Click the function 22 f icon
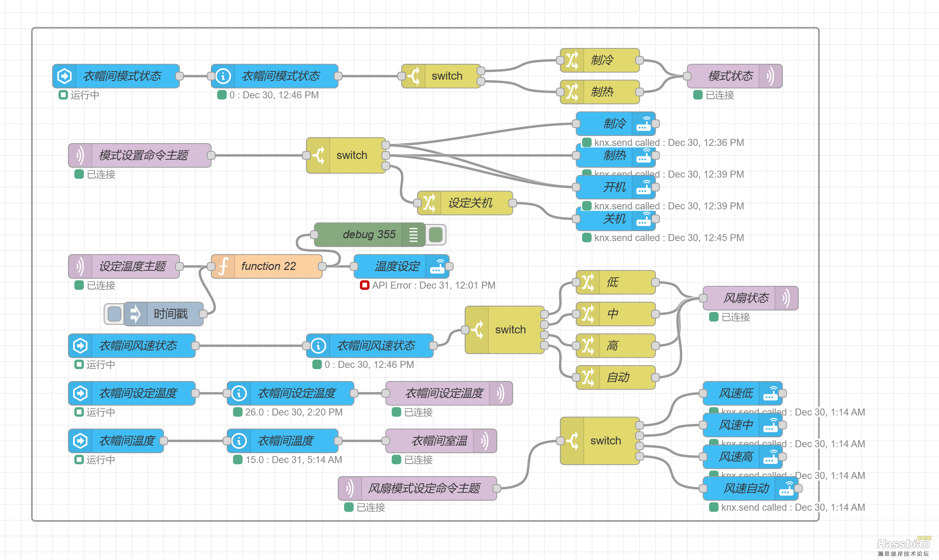This screenshot has width=939, height=560. [223, 266]
